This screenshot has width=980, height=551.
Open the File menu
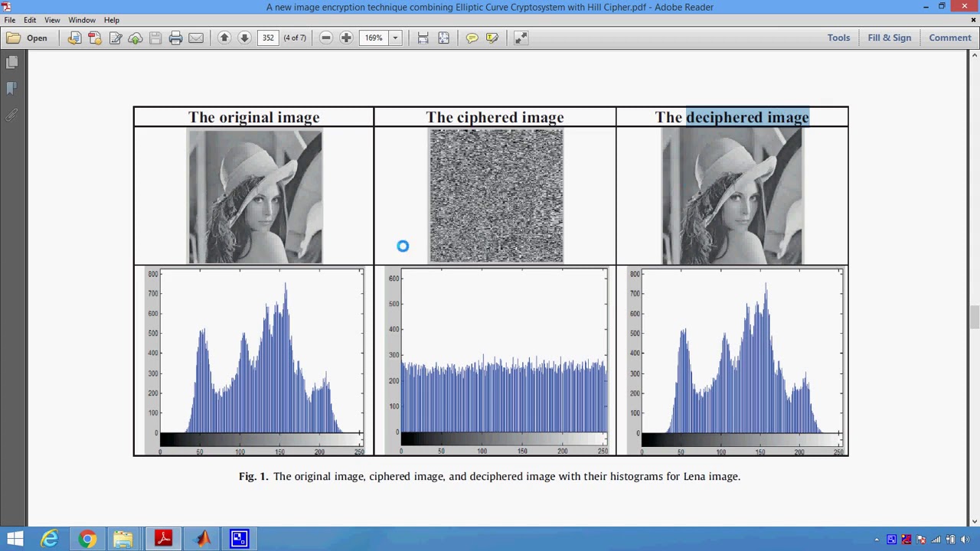(x=10, y=20)
